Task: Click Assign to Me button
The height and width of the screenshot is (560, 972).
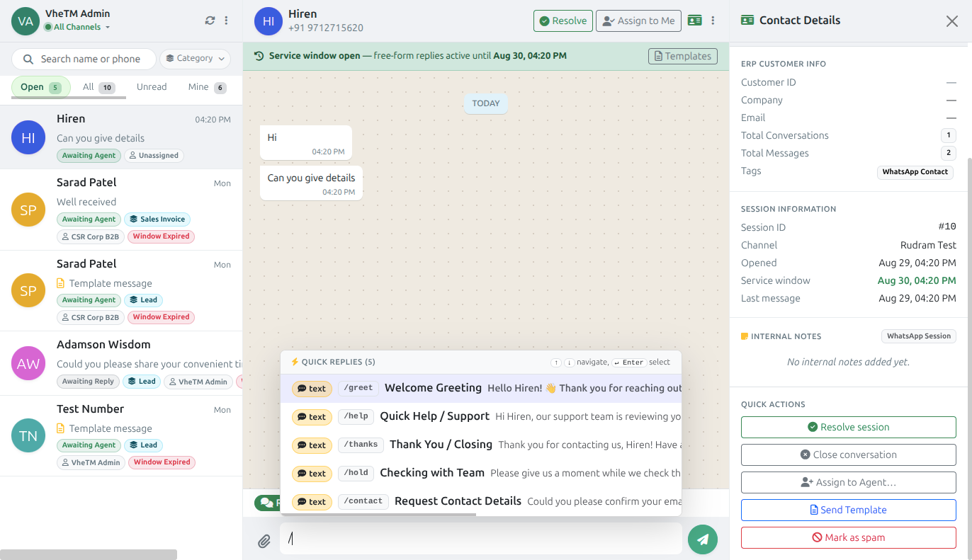Action: pos(638,21)
